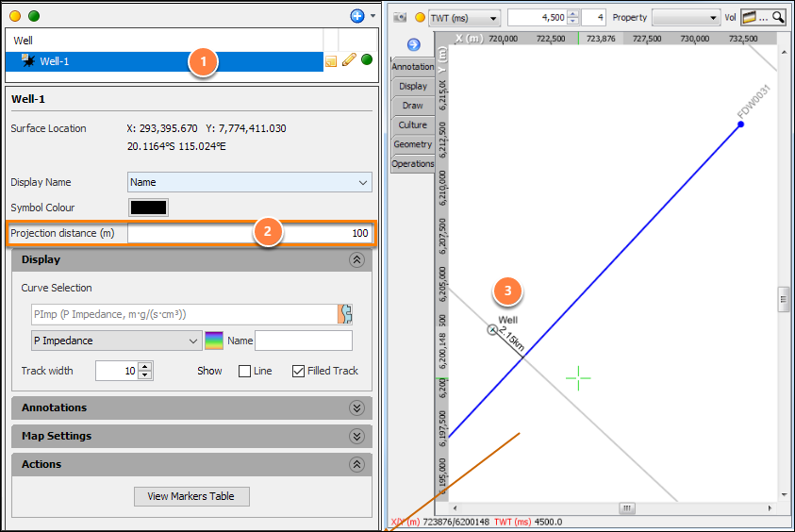The width and height of the screenshot is (795, 532).
Task: Step the 4,500 slice value up
Action: [573, 14]
